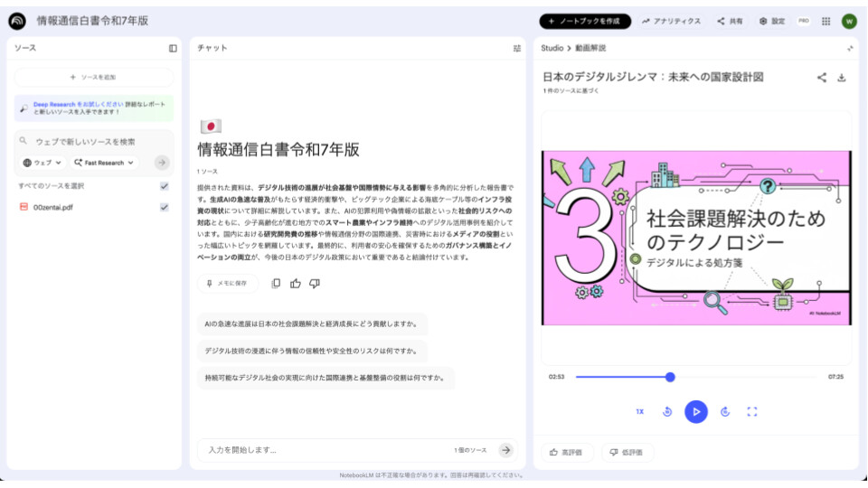
Task: Click ソースを追加 button
Action: coord(93,78)
